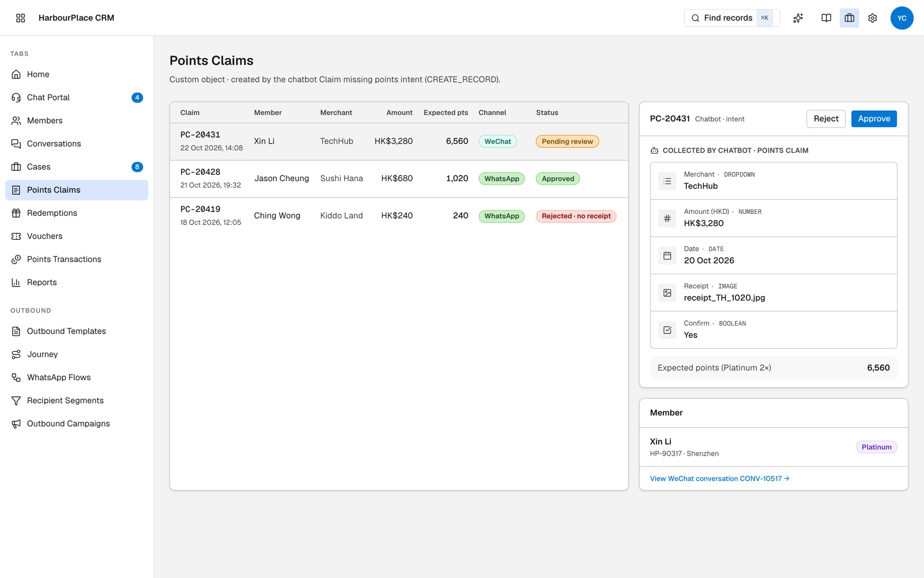Click the Confirm checkbox icon
Viewport: 924px width, 578px height.
tap(667, 330)
